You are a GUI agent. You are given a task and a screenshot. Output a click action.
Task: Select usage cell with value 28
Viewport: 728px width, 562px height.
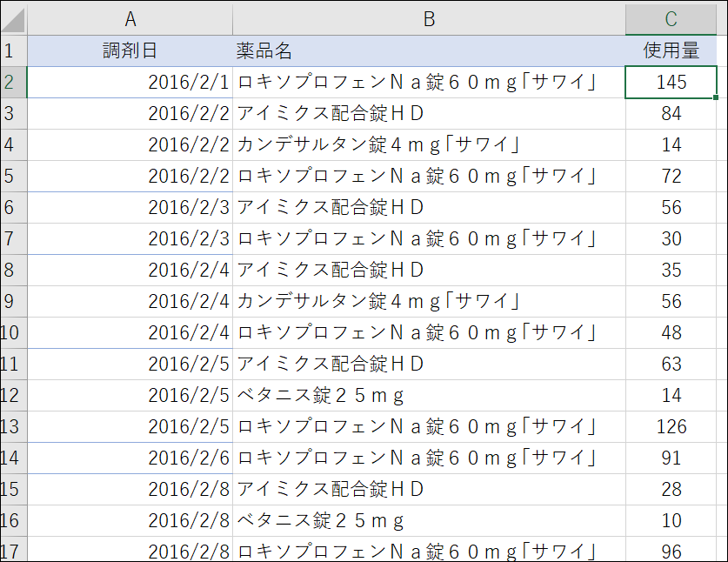pos(671,489)
